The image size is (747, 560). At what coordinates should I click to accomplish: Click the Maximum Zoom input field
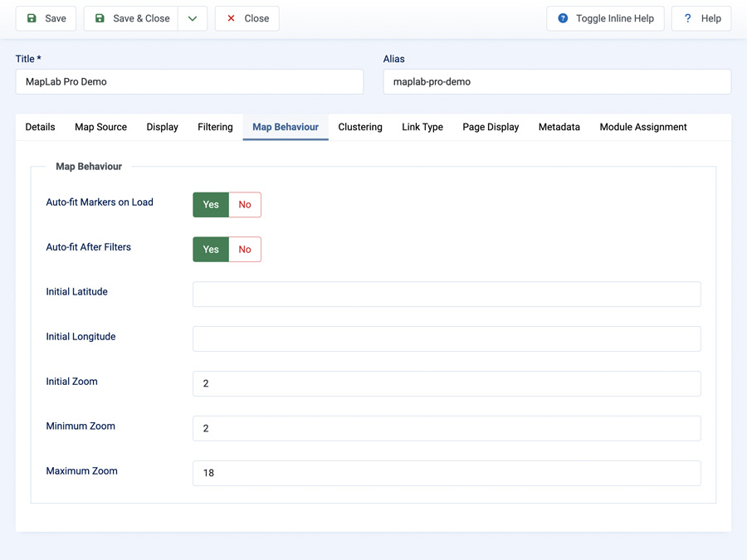(x=447, y=474)
